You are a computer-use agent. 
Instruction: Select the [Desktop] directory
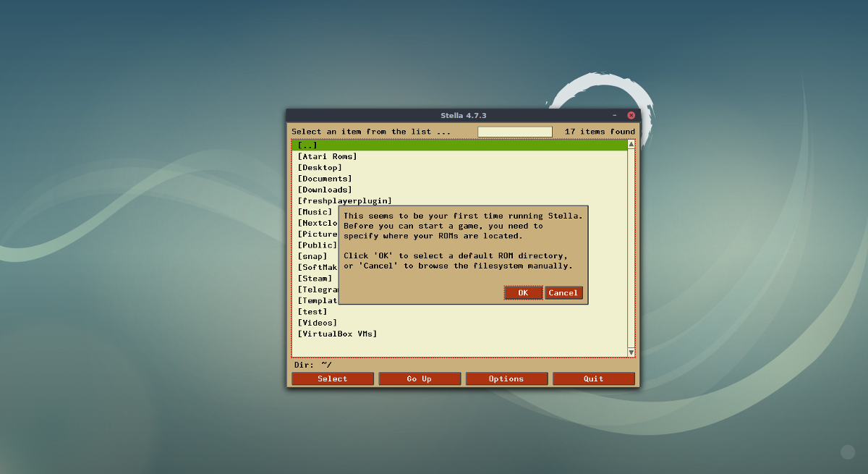(x=319, y=167)
